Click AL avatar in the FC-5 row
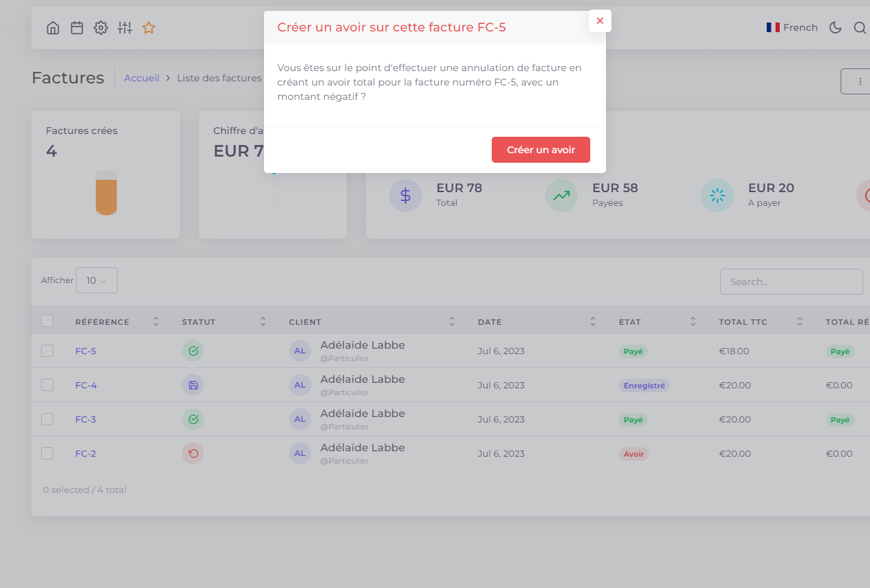Viewport: 870px width, 588px height. 300,351
